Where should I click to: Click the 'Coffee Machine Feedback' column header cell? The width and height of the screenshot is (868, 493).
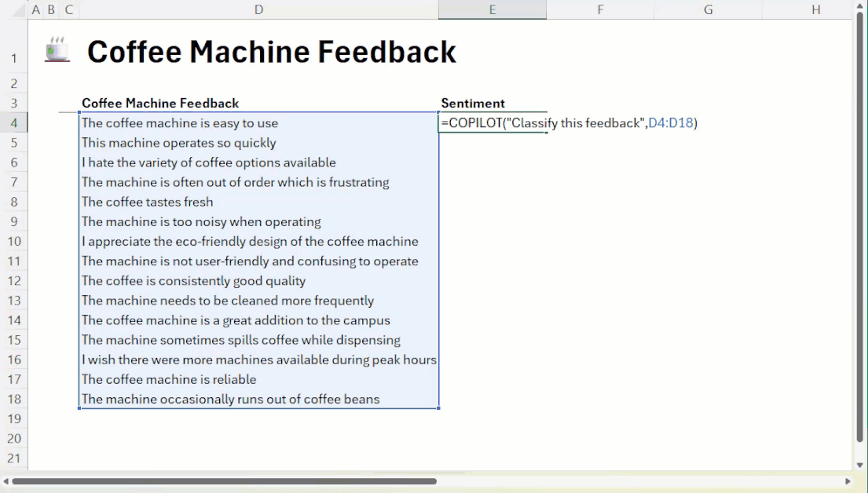click(x=160, y=104)
